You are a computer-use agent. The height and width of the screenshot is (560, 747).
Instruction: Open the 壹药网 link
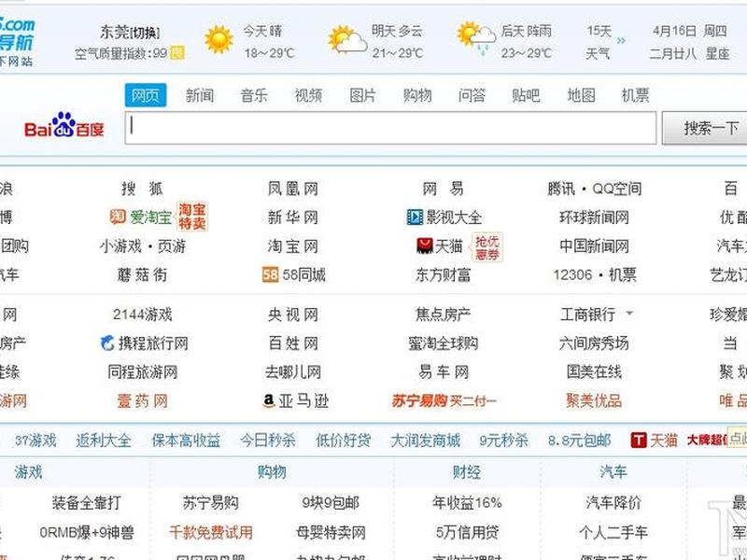point(142,401)
